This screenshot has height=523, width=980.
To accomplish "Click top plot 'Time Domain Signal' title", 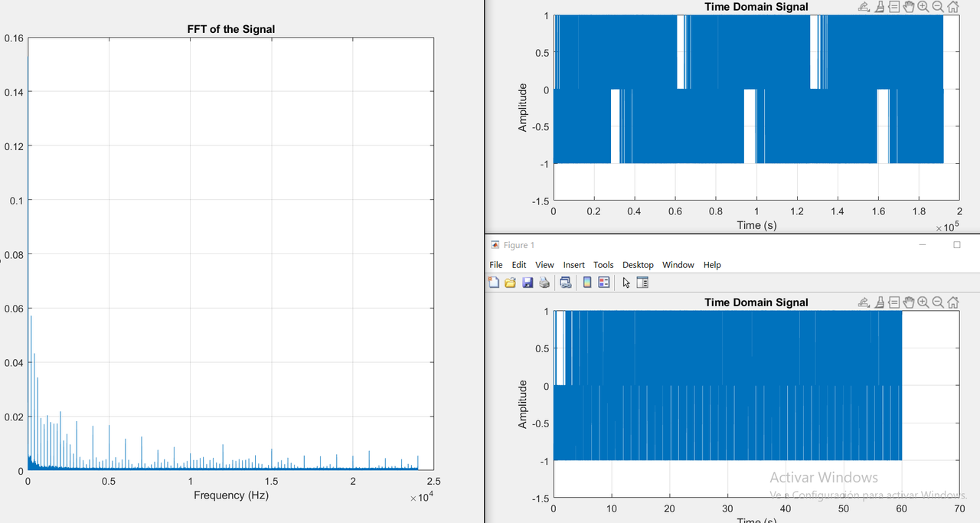I will [x=756, y=7].
